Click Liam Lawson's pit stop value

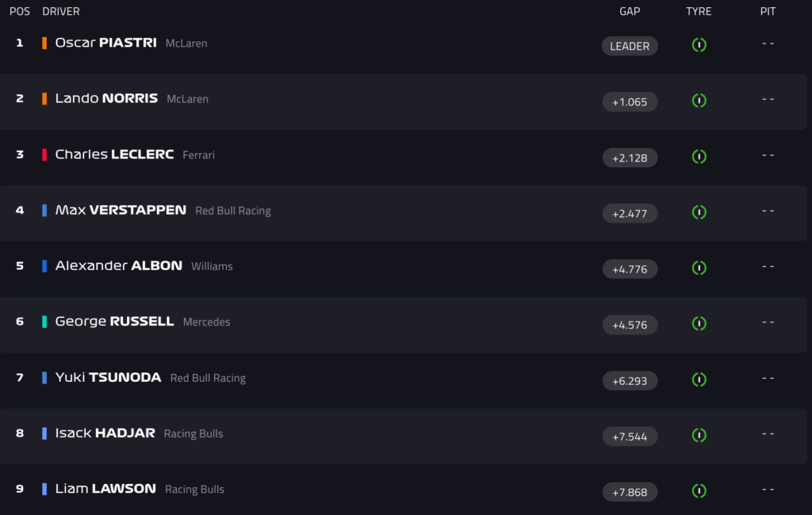(768, 490)
